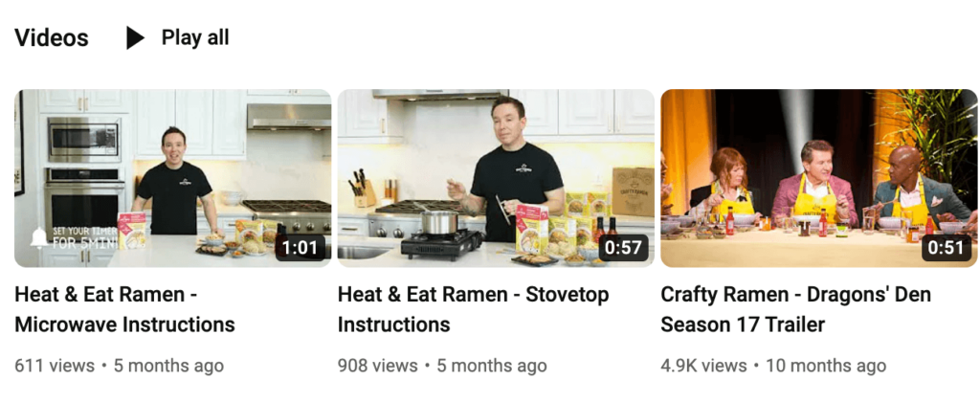Image resolution: width=980 pixels, height=402 pixels.
Task: Click the Play all triangle icon
Action: [135, 38]
